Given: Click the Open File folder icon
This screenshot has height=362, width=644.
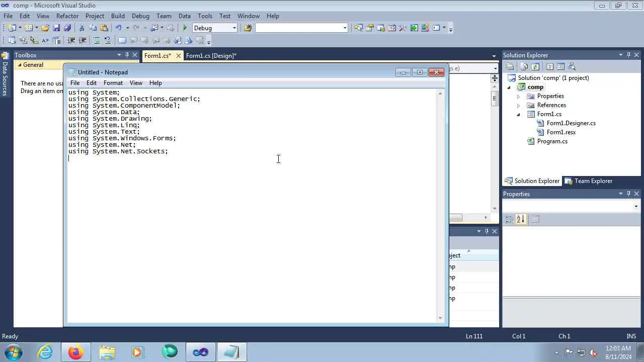Looking at the screenshot, I should [x=45, y=28].
